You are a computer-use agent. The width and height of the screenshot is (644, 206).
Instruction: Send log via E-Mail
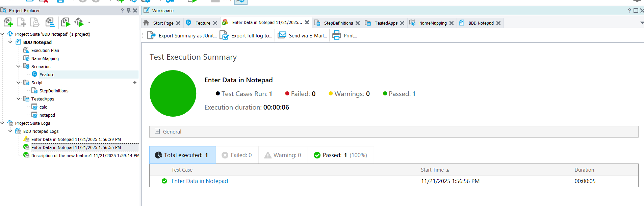(x=302, y=35)
